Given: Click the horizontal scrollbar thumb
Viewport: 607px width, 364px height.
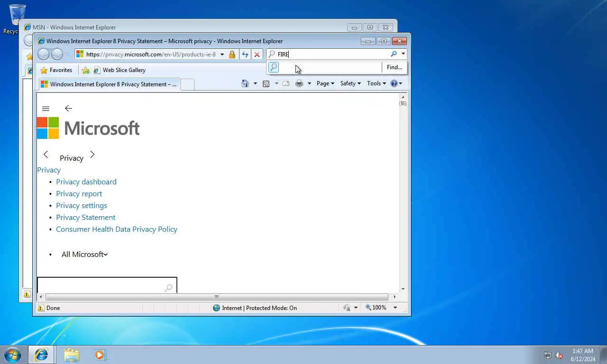Looking at the screenshot, I should 217,297.
